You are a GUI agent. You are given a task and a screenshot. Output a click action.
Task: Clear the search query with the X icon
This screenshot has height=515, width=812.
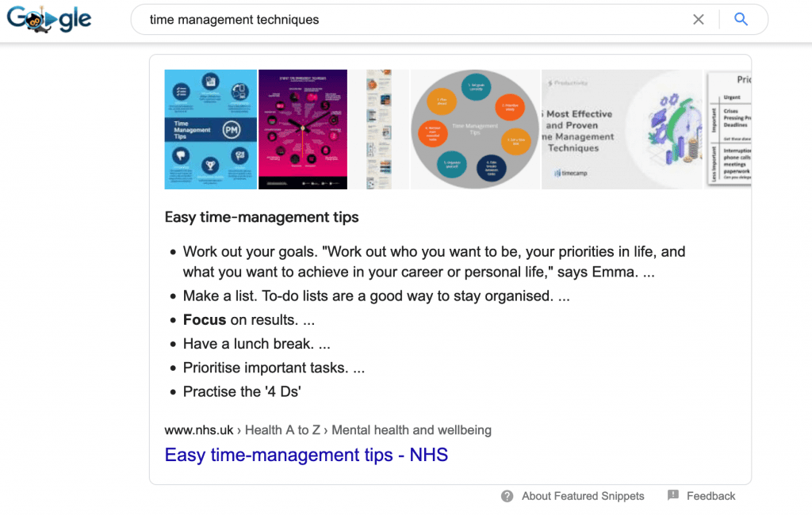699,20
